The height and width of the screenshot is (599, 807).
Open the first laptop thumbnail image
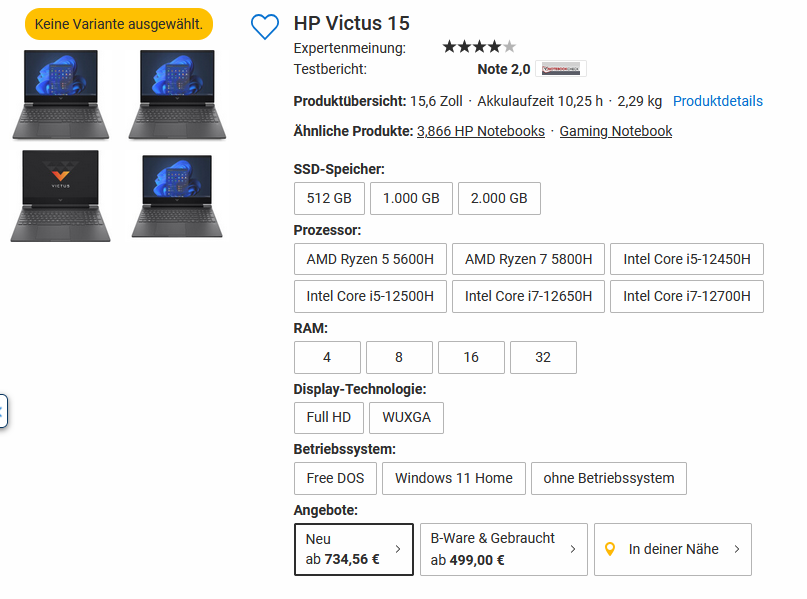(61, 94)
